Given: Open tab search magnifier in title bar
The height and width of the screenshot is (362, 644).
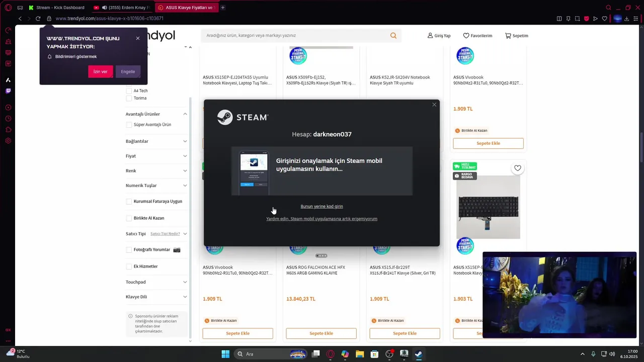Looking at the screenshot, I should tap(608, 8).
